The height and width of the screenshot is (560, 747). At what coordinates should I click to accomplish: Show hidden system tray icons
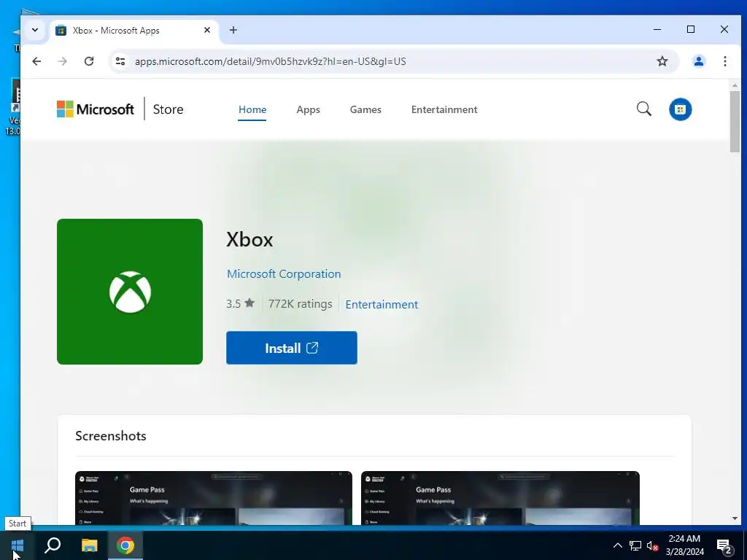[617, 545]
